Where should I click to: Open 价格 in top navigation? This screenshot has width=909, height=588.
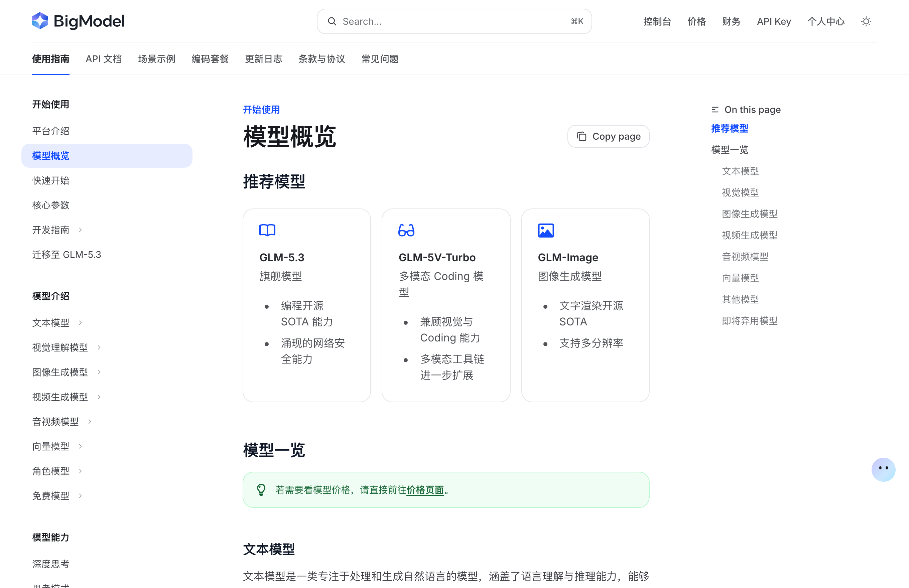697,21
